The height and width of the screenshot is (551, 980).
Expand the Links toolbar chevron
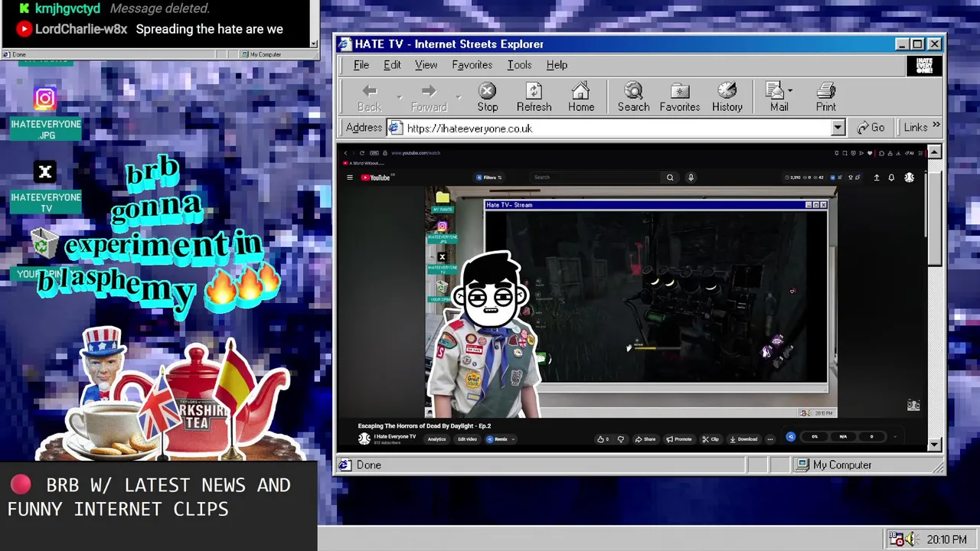[936, 126]
